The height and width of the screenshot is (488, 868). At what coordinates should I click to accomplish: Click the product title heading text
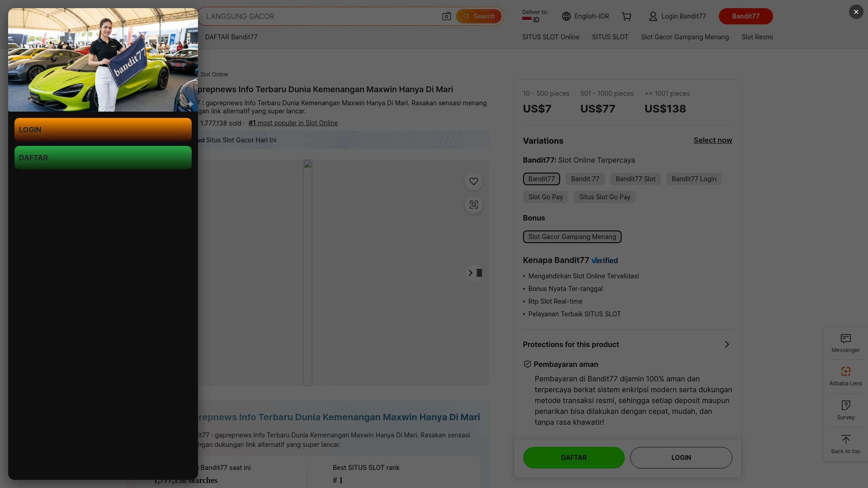tap(325, 89)
